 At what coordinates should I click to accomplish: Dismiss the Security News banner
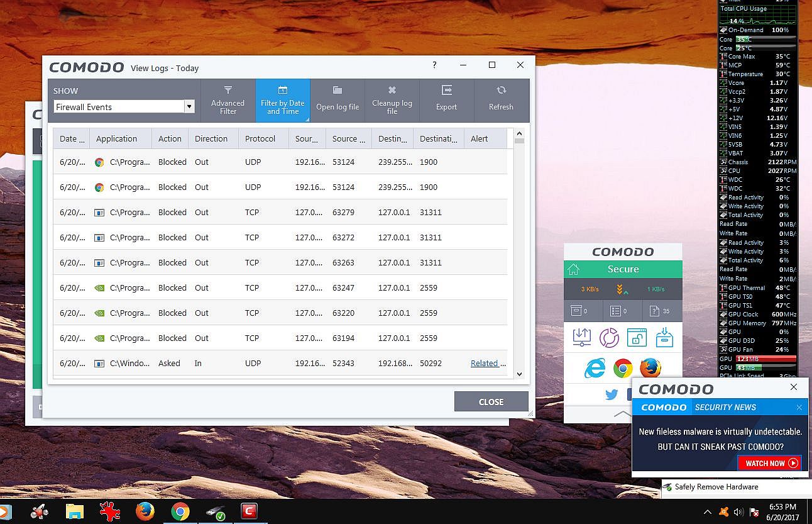799,408
